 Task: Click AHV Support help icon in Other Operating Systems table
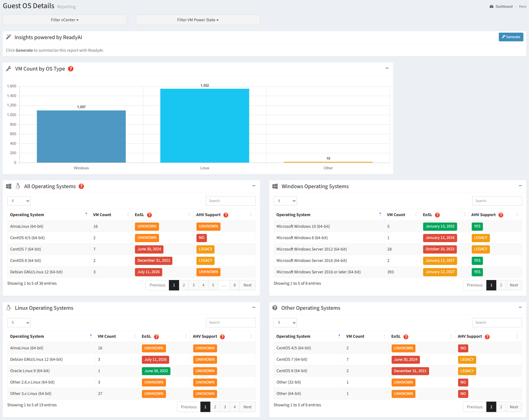(x=487, y=337)
